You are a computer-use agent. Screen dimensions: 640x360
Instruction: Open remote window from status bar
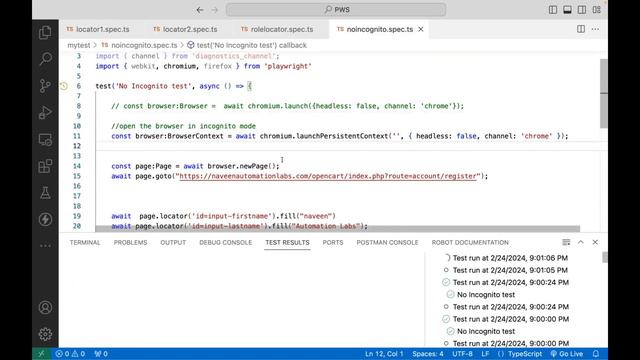[x=41, y=354]
